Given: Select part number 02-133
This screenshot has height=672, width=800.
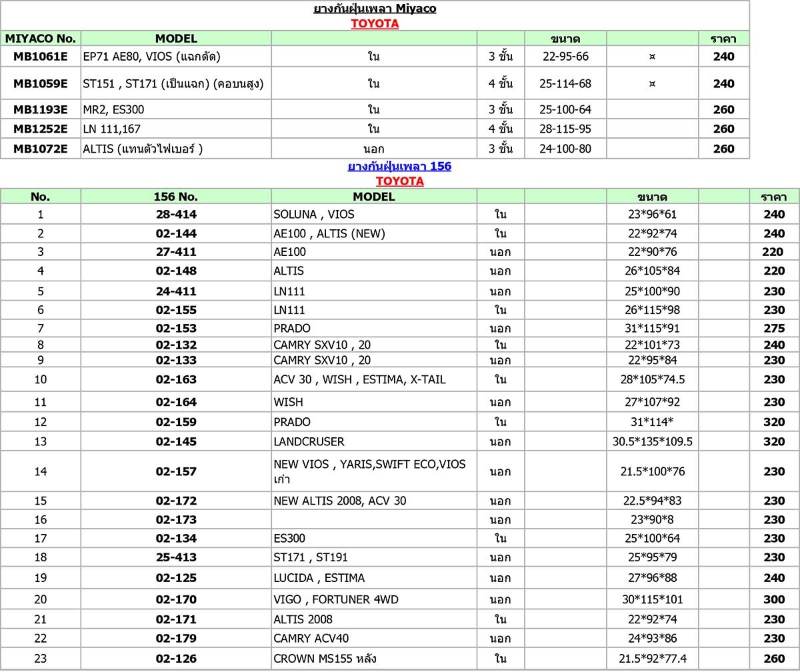Looking at the screenshot, I should coord(176,360).
